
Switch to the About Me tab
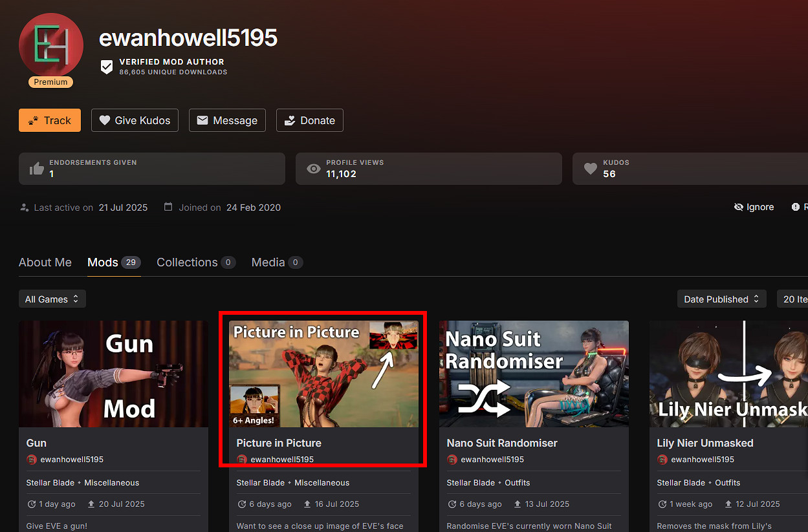(x=45, y=262)
